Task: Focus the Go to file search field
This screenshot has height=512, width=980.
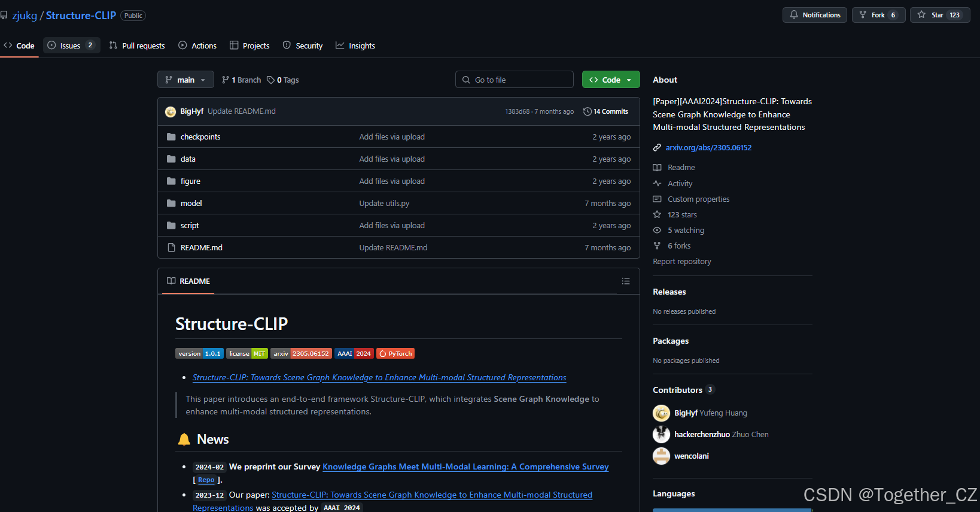Action: [x=515, y=80]
